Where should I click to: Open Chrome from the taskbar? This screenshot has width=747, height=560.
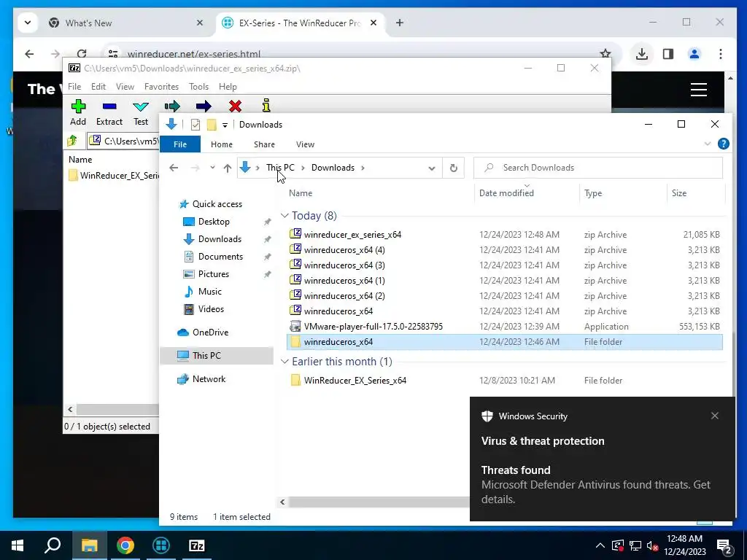[x=125, y=545]
